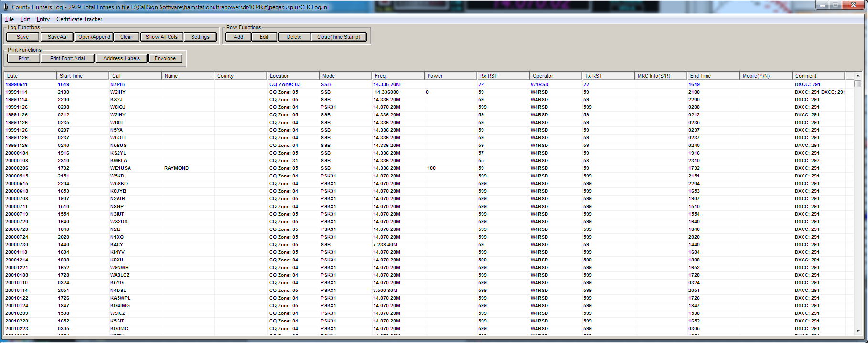Click the scrollbar down arrow
Screen dimensions: 868x343
pos(858,331)
